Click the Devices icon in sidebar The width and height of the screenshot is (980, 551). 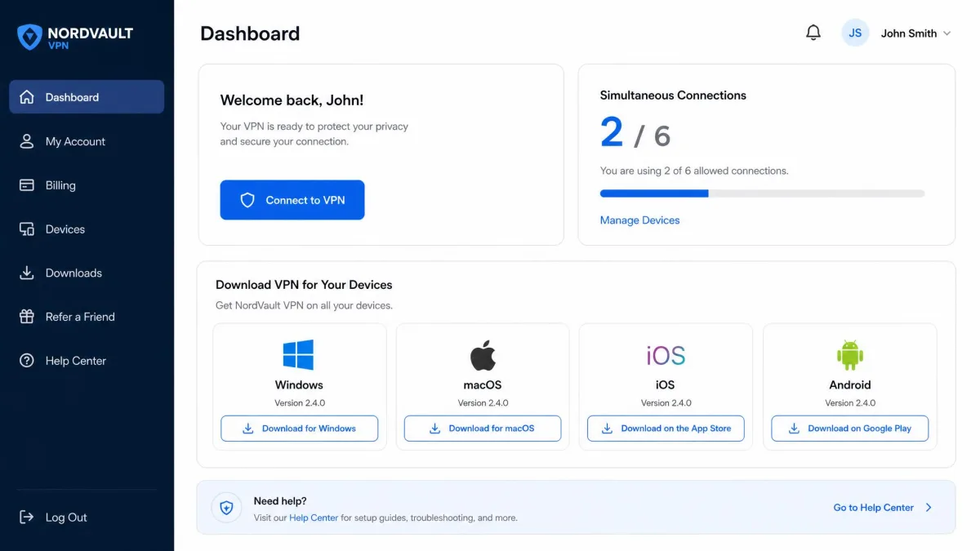[27, 229]
